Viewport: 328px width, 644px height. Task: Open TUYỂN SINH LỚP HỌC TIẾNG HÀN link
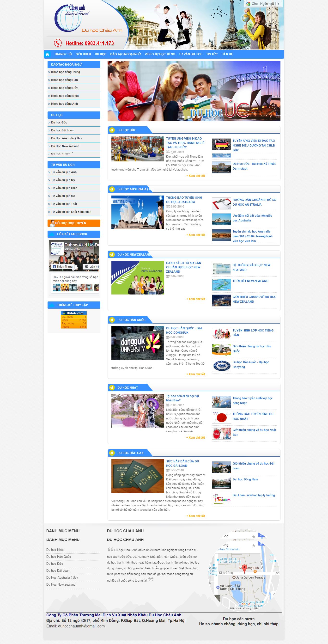point(253,333)
